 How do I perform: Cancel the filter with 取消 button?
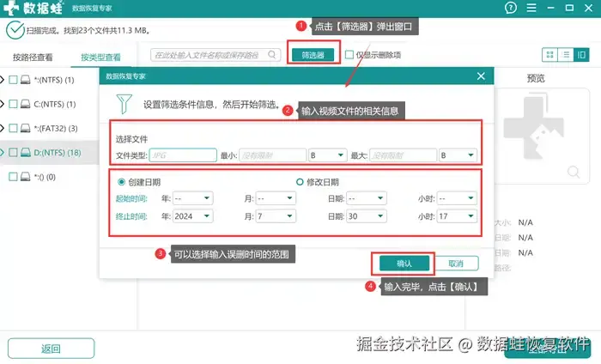pyautogui.click(x=456, y=264)
